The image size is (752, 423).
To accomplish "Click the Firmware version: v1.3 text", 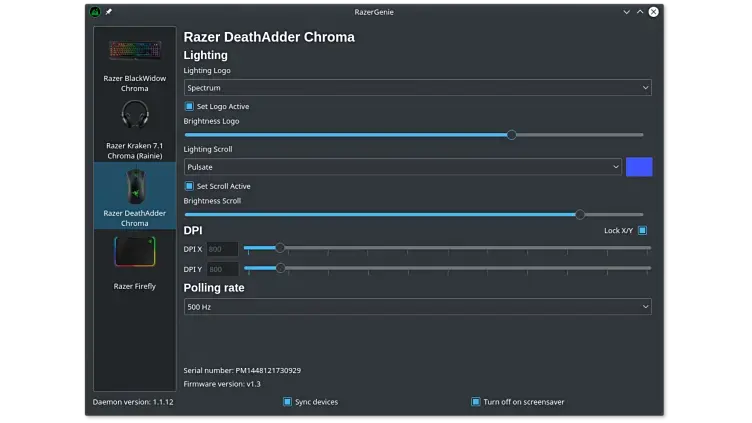I will tap(222, 384).
